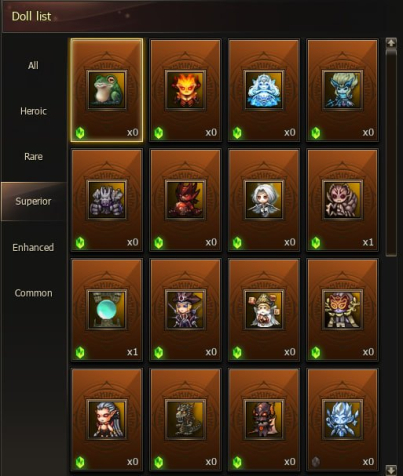Screen dimensions: 403x476
Task: Switch to the All tab
Action: (x=33, y=65)
